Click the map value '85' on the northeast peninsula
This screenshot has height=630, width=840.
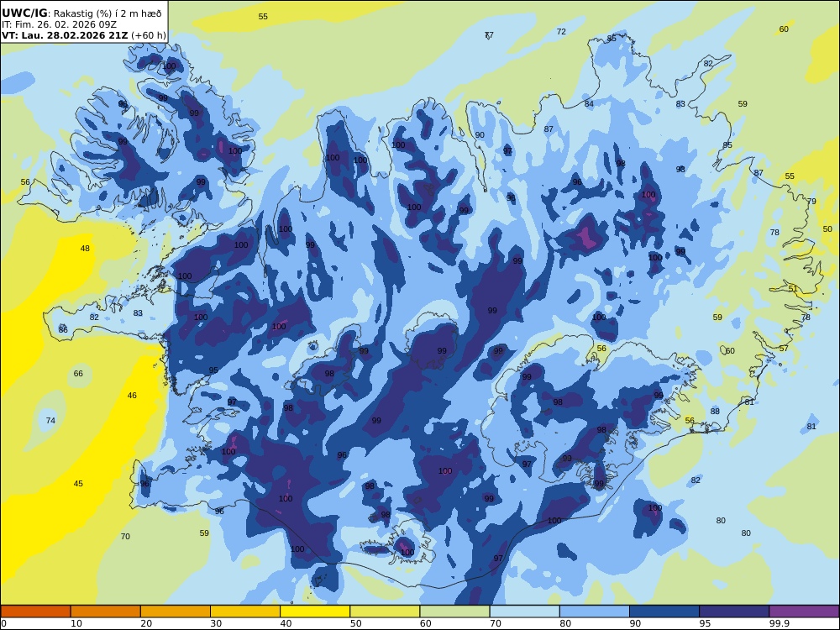point(612,39)
